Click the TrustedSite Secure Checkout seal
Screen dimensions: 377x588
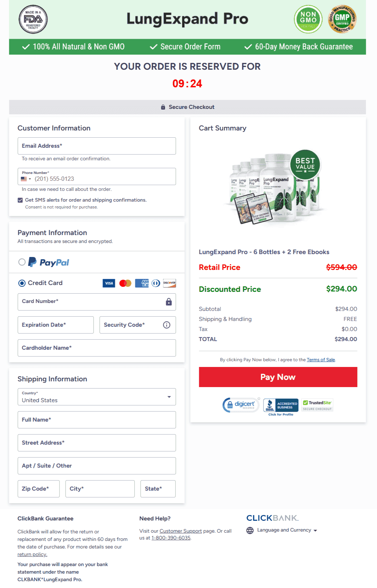[317, 405]
